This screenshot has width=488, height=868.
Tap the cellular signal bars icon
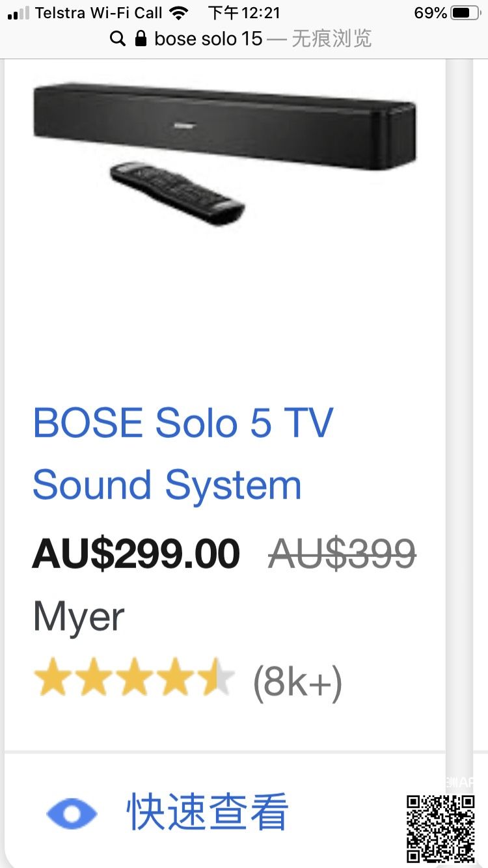pos(18,13)
